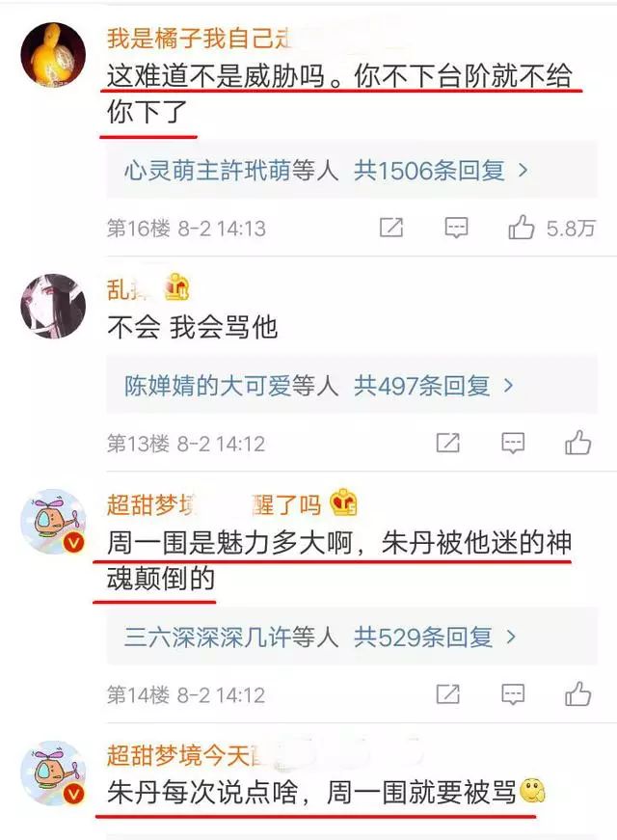The height and width of the screenshot is (840, 617).
Task: Open reply icon on 第16楼 comment
Action: tap(456, 229)
